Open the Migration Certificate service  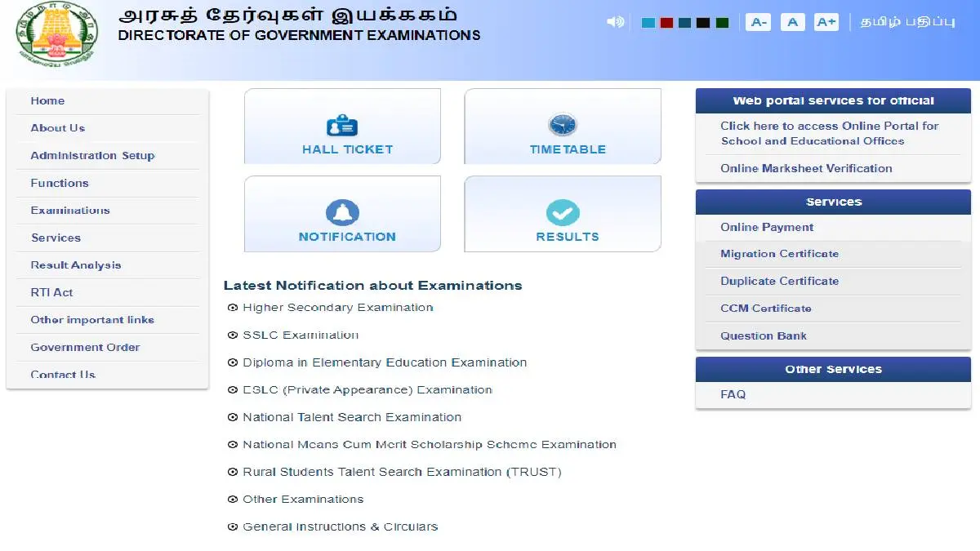(x=778, y=254)
